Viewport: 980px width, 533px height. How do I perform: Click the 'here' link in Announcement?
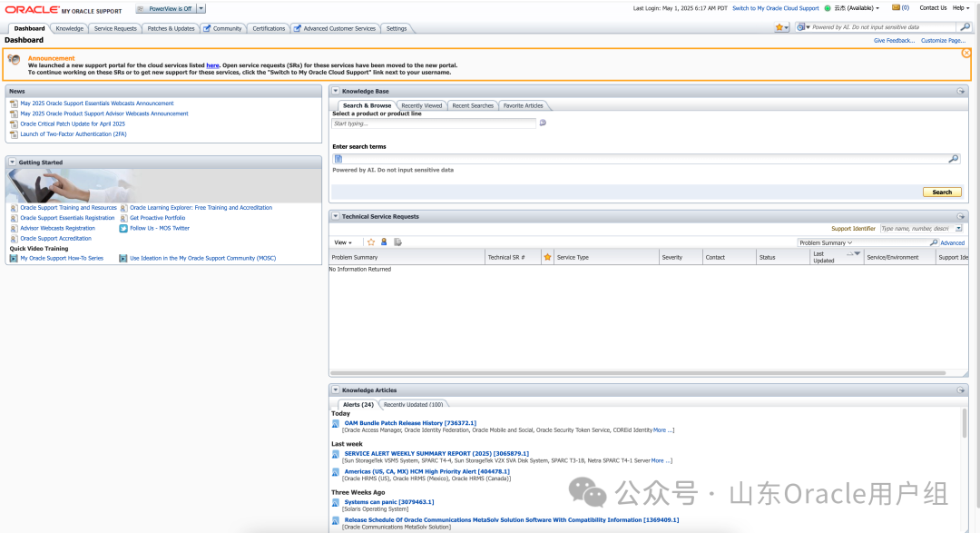pos(212,65)
